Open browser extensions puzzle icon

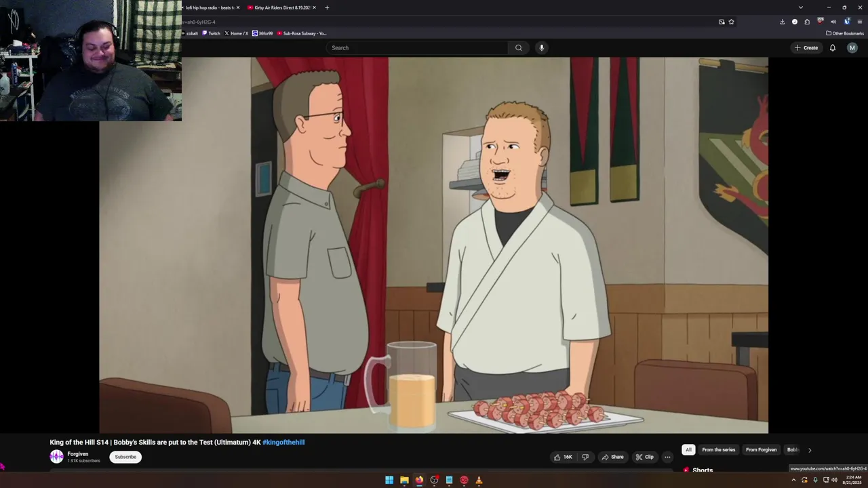[x=807, y=22]
